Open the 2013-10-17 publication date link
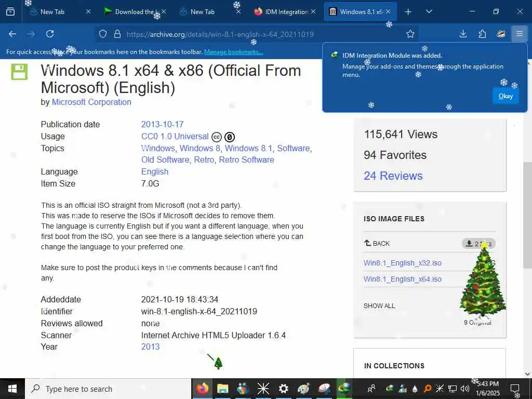 point(162,124)
